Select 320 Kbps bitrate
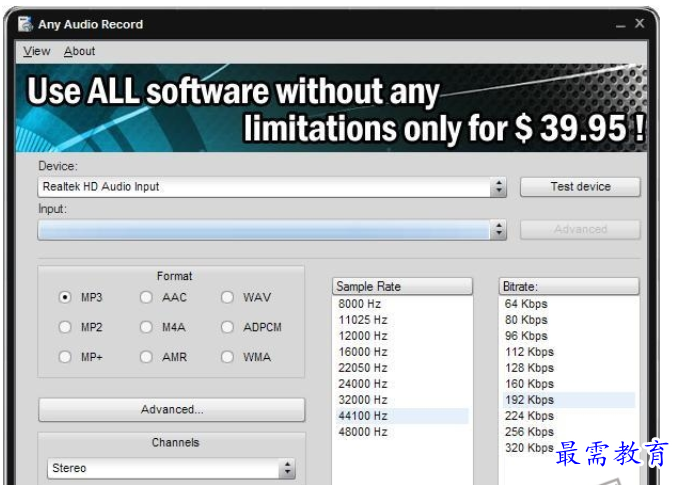 click(569, 448)
